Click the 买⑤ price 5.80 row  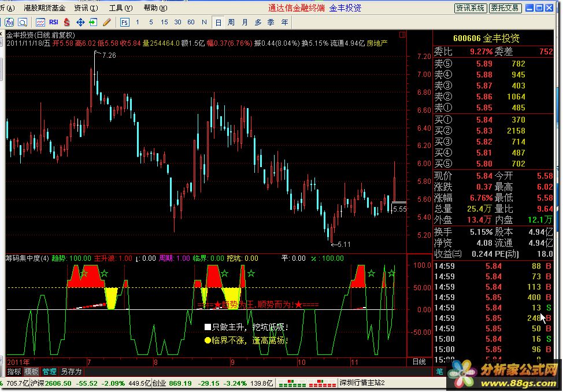pyautogui.click(x=494, y=164)
